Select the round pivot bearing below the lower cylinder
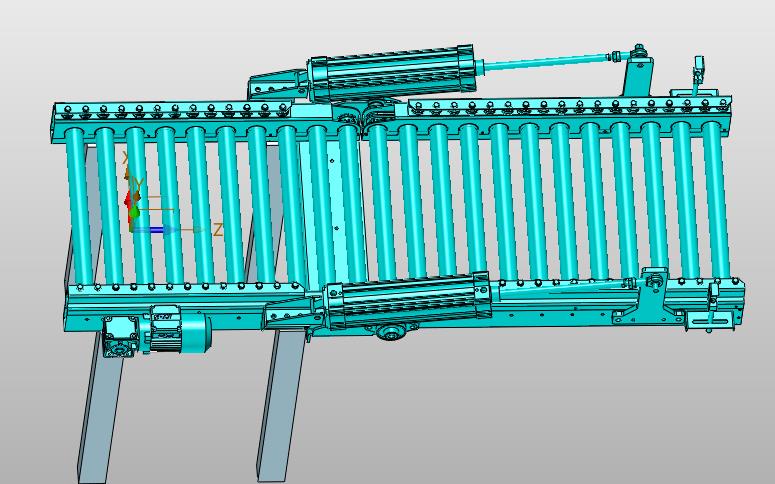The height and width of the screenshot is (484, 775). [x=391, y=332]
